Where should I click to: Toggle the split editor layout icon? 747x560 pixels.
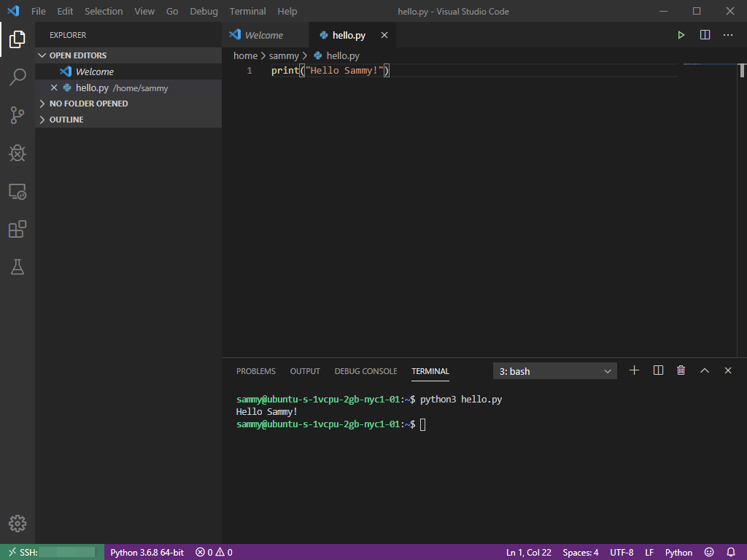pyautogui.click(x=704, y=34)
